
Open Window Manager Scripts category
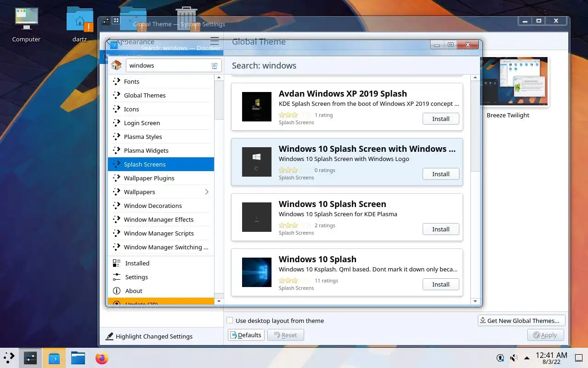click(161, 233)
